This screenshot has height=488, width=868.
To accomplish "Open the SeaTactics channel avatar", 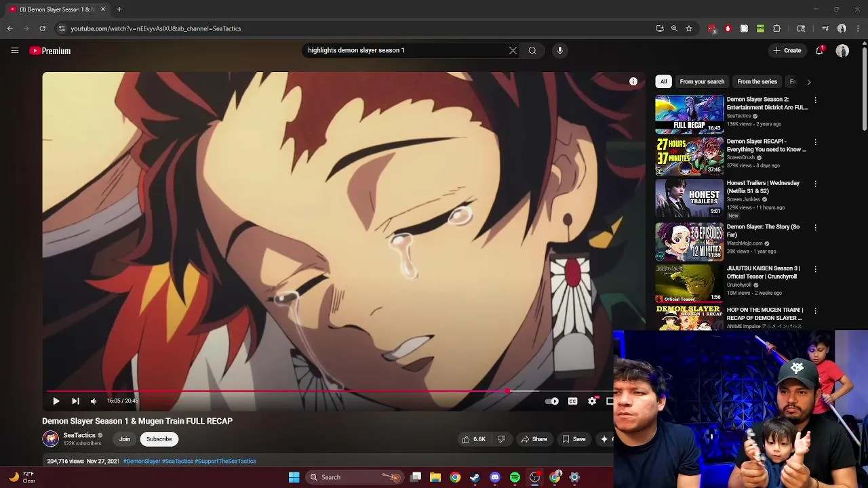I will coord(51,439).
